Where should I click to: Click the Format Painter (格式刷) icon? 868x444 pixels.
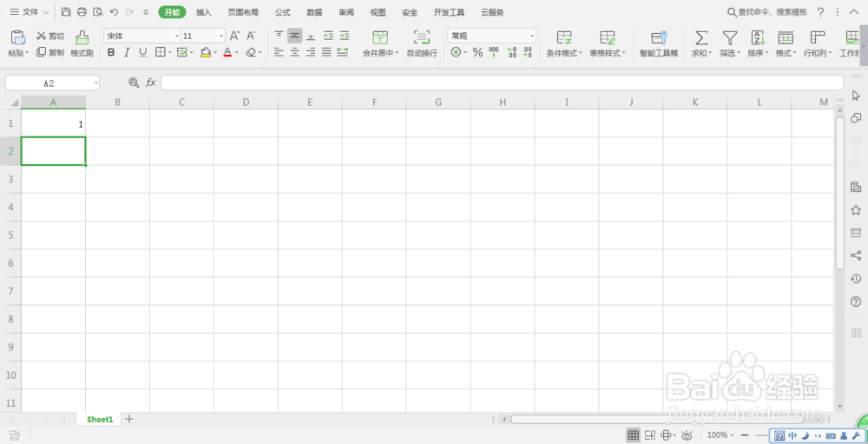[x=82, y=37]
